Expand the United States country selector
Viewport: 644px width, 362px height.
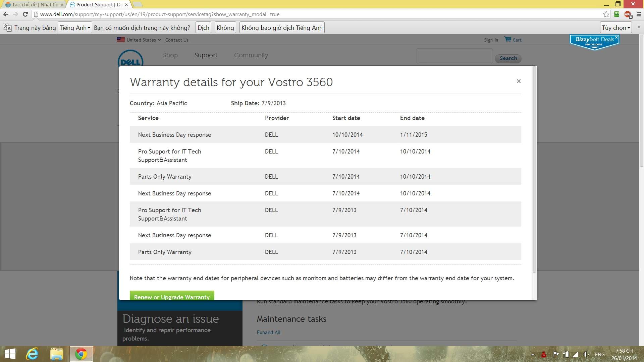coord(141,40)
